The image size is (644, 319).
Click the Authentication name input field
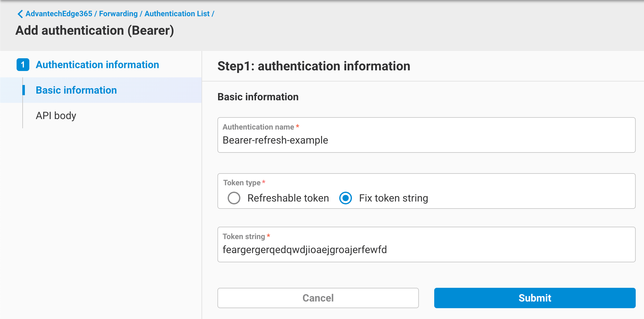coord(427,140)
